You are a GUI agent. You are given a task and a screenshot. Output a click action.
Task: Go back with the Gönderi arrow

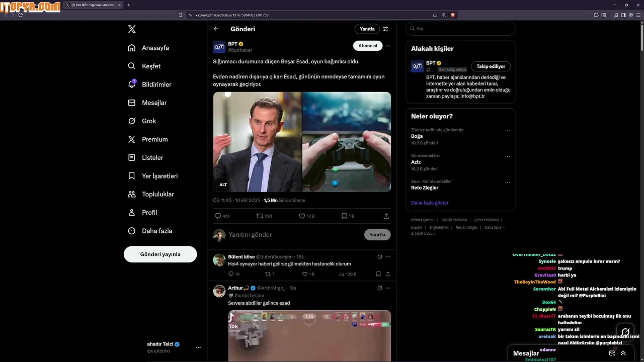coord(216,29)
